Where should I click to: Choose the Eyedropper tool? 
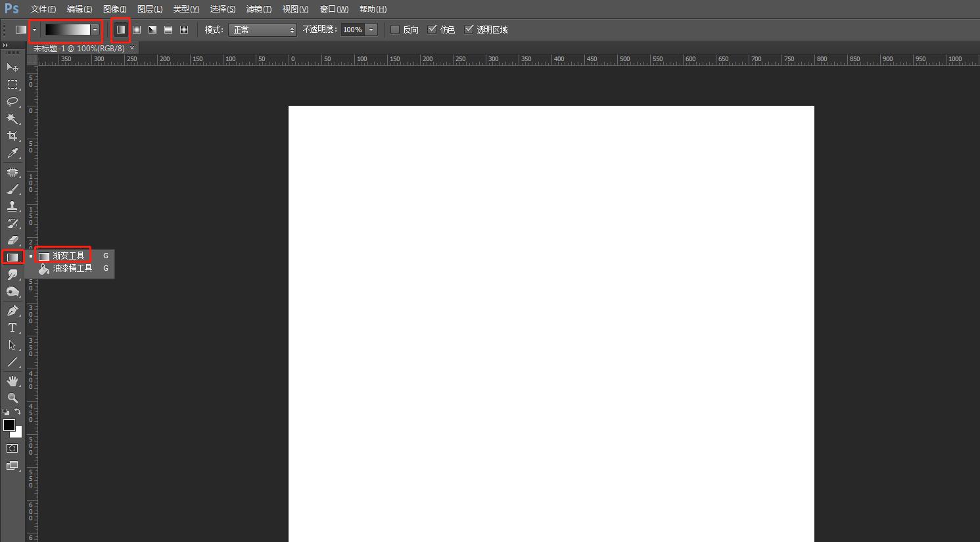(x=12, y=153)
